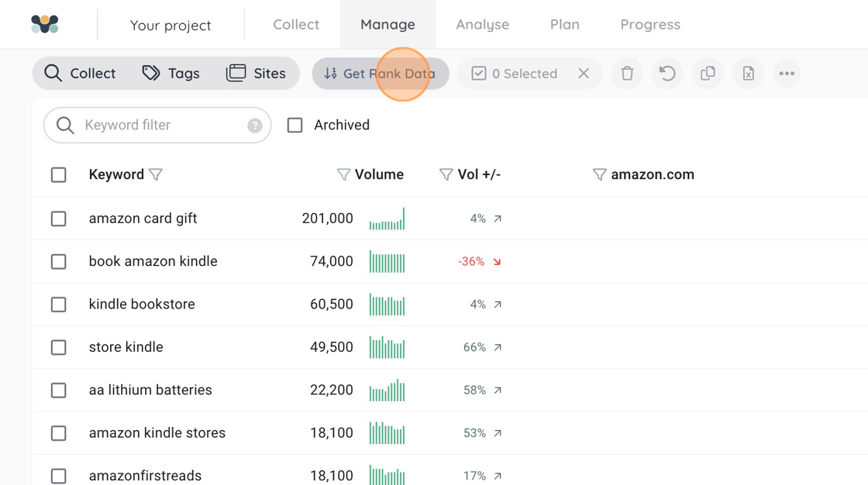Open the Vol +/- column filter funnel

[x=446, y=175]
